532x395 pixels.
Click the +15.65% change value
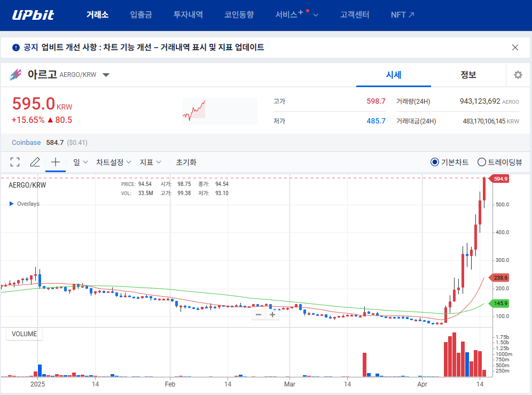(x=28, y=120)
